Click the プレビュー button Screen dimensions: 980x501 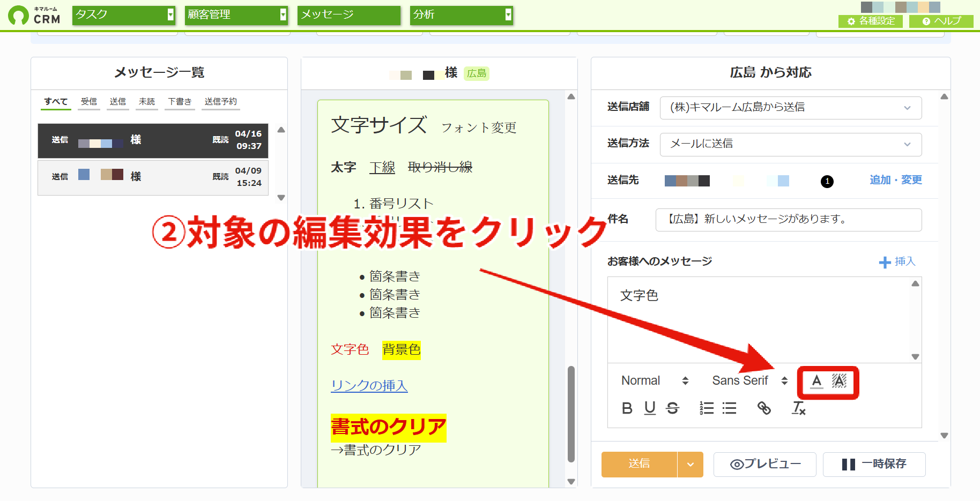tap(765, 465)
